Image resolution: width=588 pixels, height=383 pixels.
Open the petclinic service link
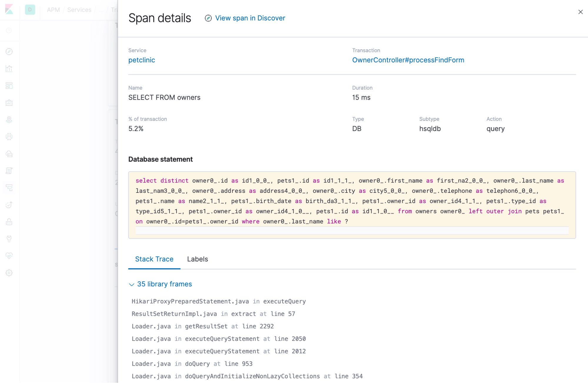(141, 60)
